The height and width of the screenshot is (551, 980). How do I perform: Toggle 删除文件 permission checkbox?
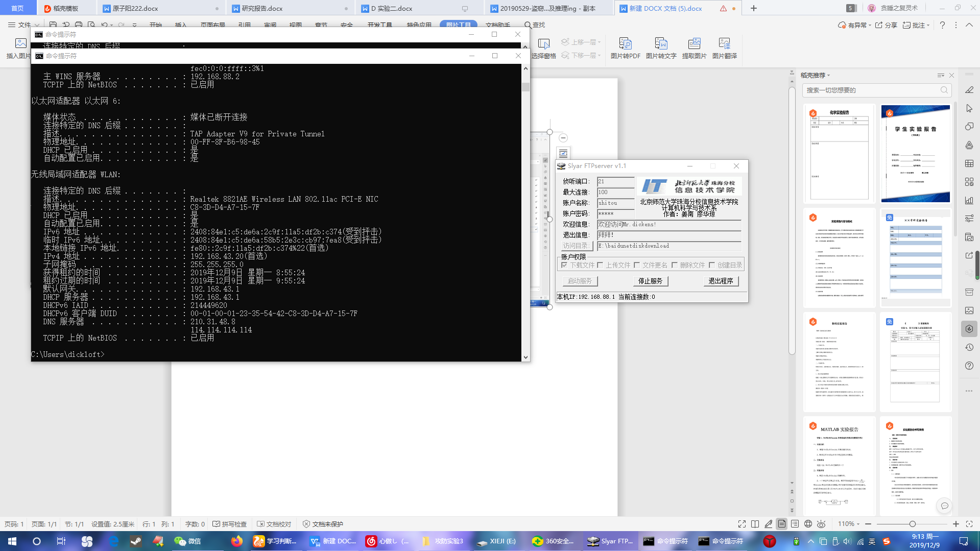675,265
